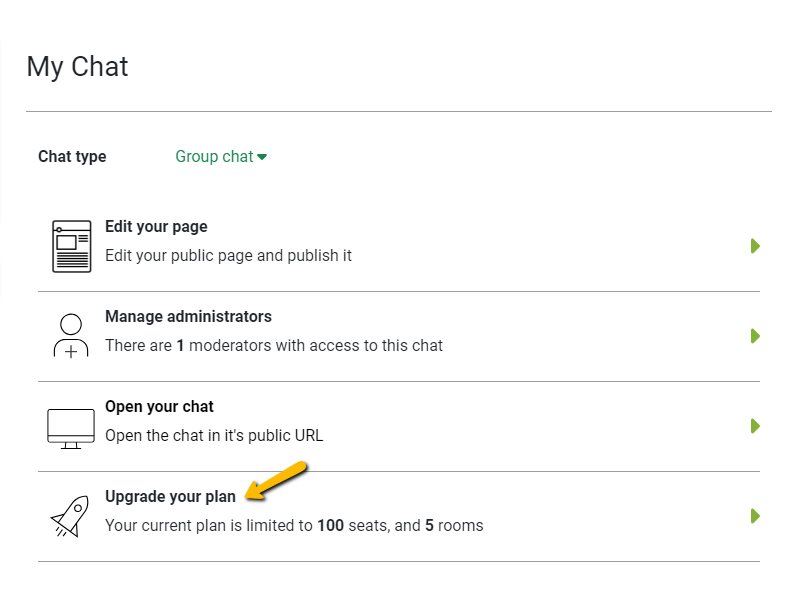Image resolution: width=800 pixels, height=600 pixels.
Task: Select the Manage administrators title
Action: [x=188, y=317]
